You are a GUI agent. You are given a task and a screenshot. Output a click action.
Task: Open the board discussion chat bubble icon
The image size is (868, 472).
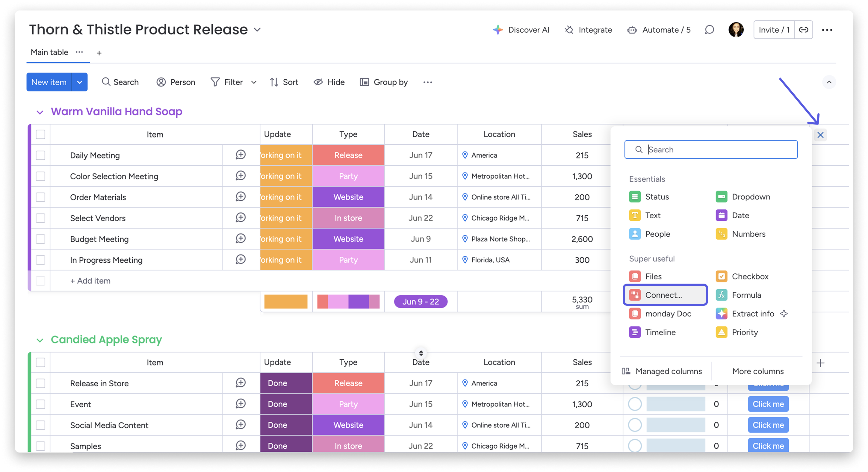709,30
